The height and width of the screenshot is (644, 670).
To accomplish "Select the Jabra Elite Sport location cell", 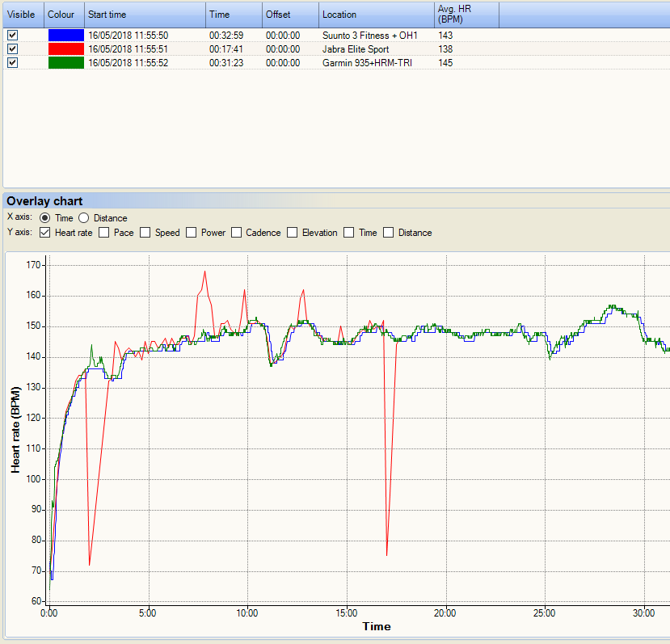I will tap(356, 49).
